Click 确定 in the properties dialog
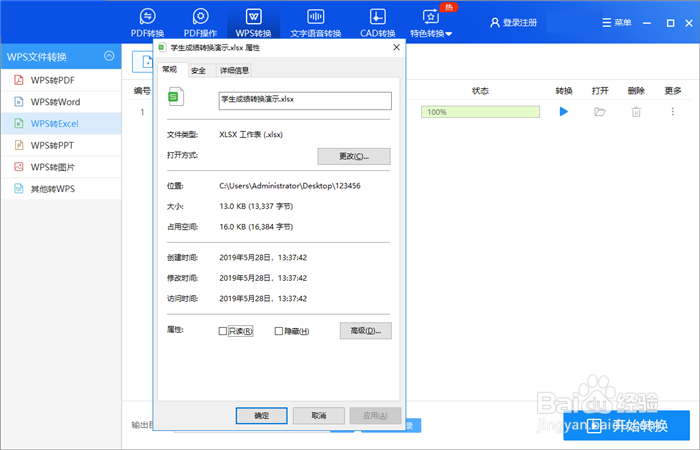 pyautogui.click(x=262, y=416)
